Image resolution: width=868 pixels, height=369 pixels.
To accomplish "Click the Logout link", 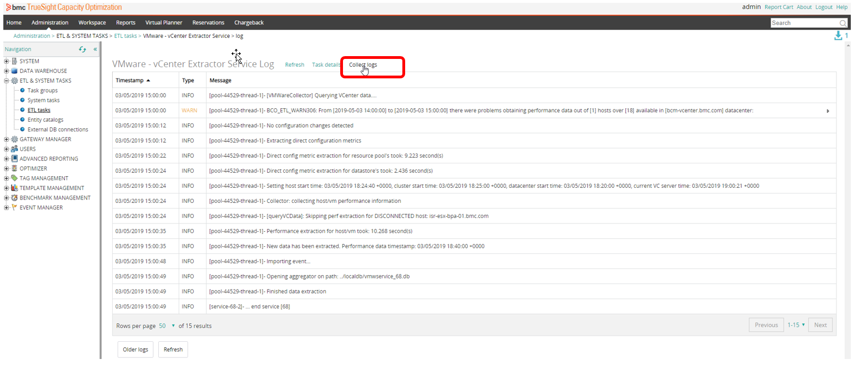I will tap(824, 7).
